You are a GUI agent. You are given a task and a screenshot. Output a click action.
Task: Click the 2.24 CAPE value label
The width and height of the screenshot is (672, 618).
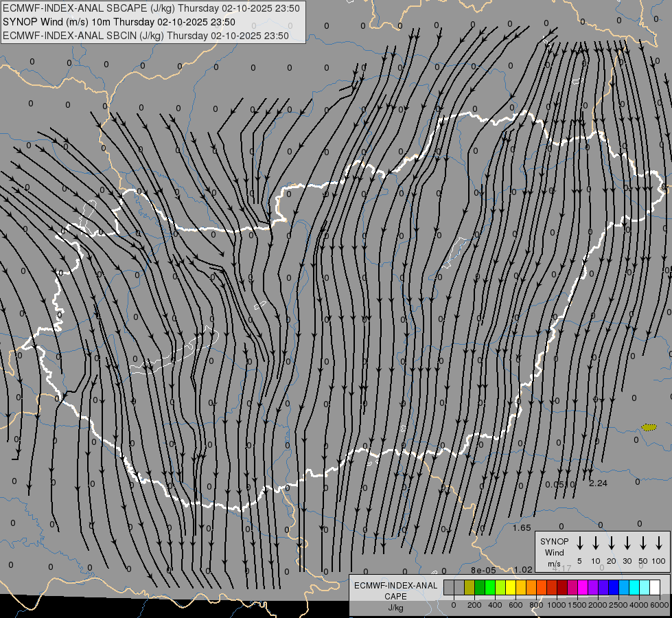(x=598, y=483)
